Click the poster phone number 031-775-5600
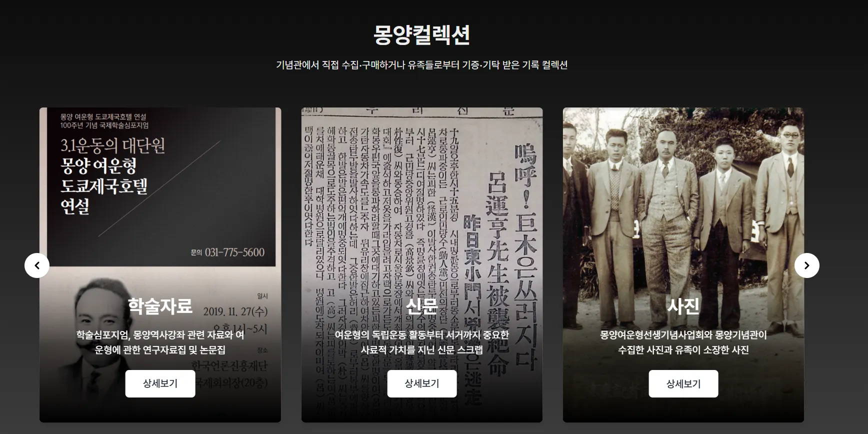 point(234,252)
